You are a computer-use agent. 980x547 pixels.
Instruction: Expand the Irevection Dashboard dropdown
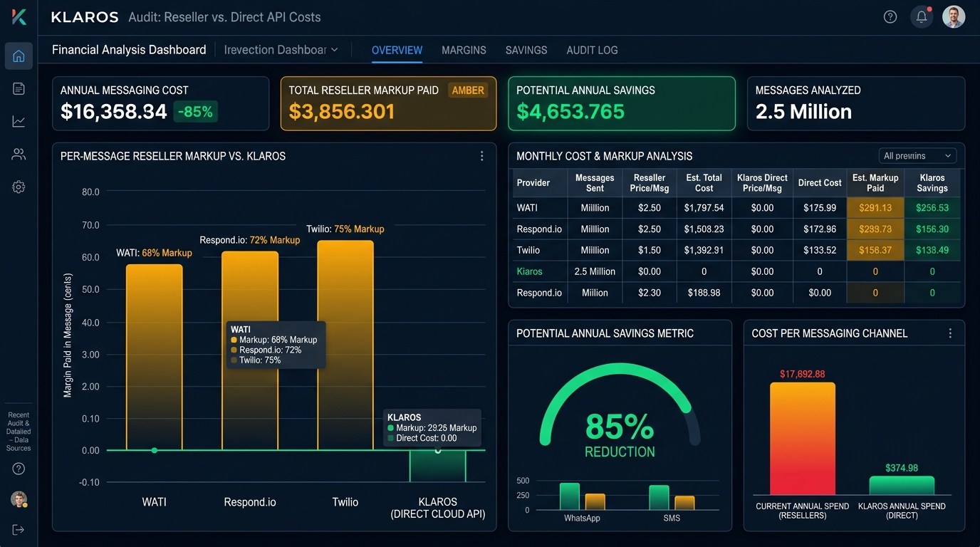click(281, 50)
